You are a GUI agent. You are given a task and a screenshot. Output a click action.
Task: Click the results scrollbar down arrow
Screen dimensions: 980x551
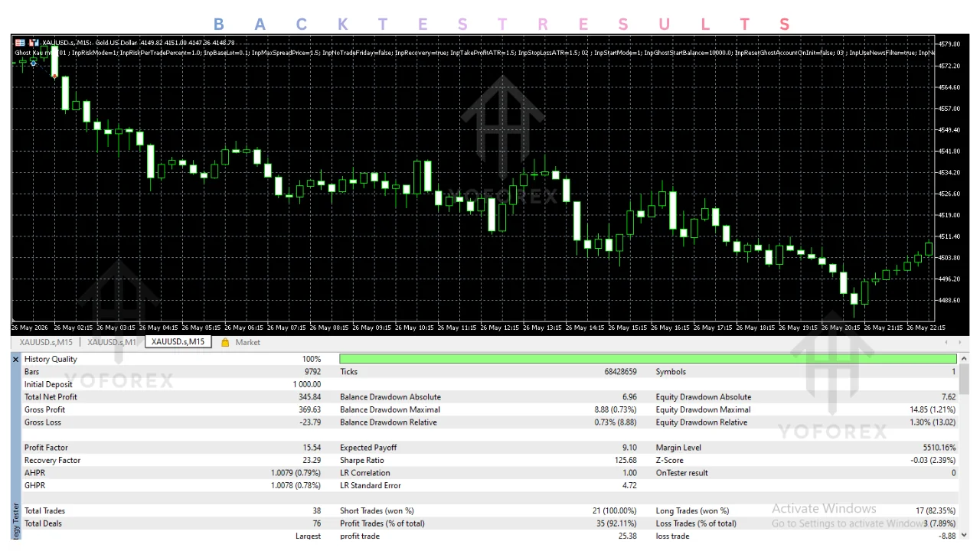tap(964, 535)
